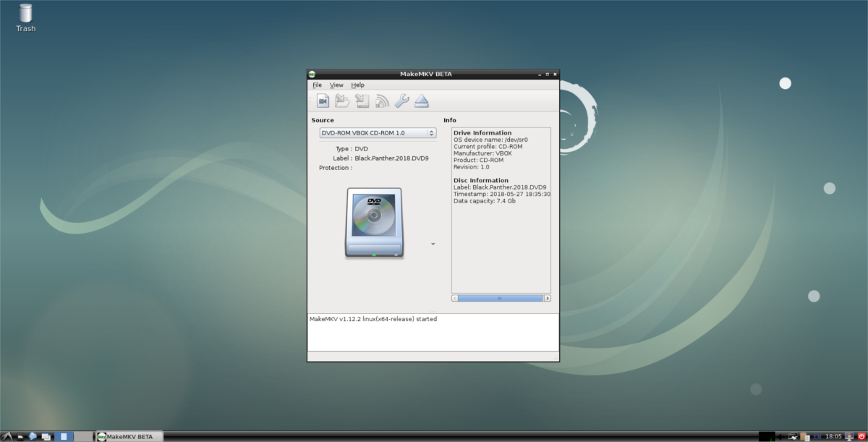Click the Eject disc toolbar icon
868x442 pixels.
coord(422,101)
